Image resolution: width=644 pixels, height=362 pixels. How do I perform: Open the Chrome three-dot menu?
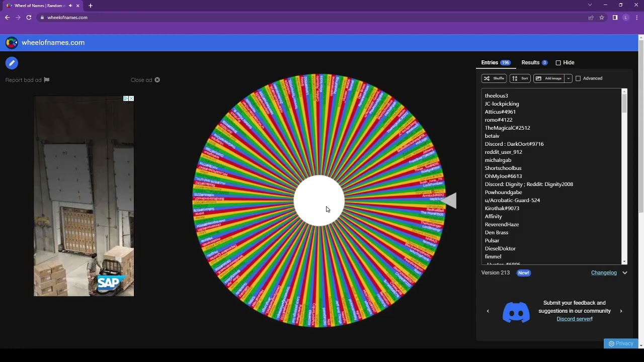pos(637,18)
